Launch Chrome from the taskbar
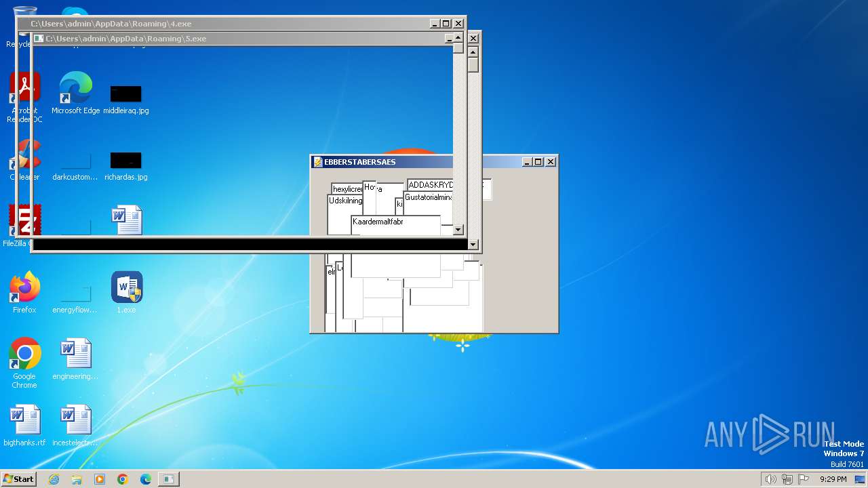 (x=123, y=479)
